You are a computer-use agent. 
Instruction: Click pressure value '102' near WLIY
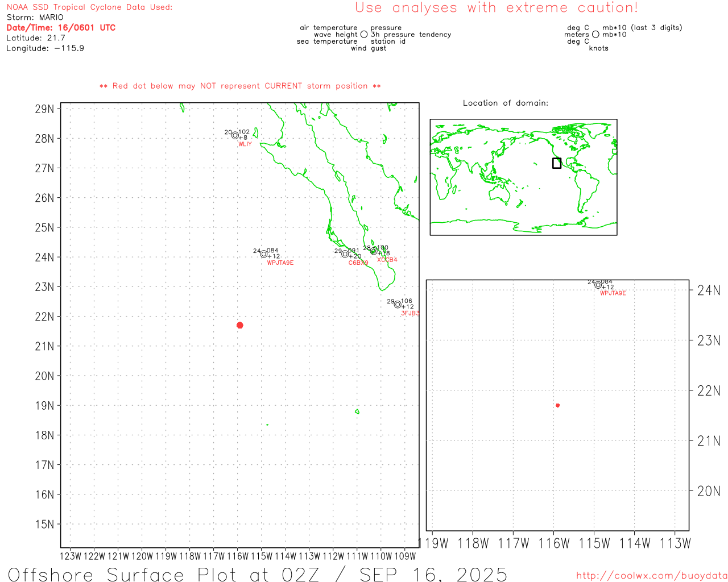click(x=244, y=132)
